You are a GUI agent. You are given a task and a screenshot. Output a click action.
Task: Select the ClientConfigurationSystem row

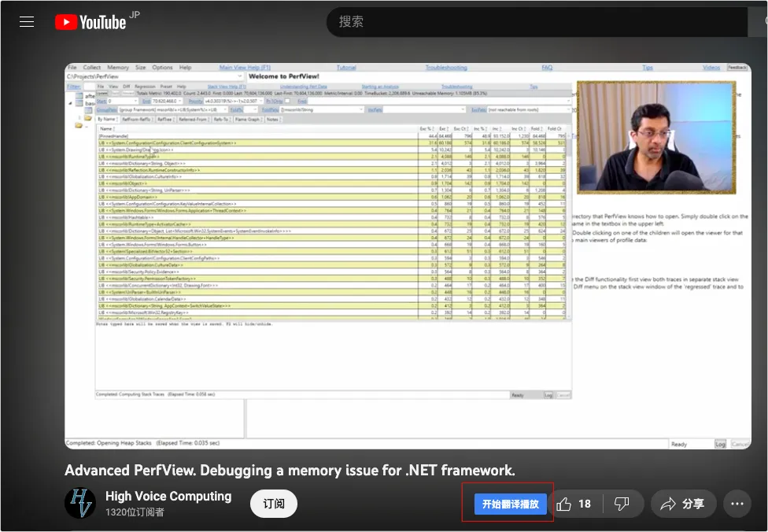click(x=332, y=142)
